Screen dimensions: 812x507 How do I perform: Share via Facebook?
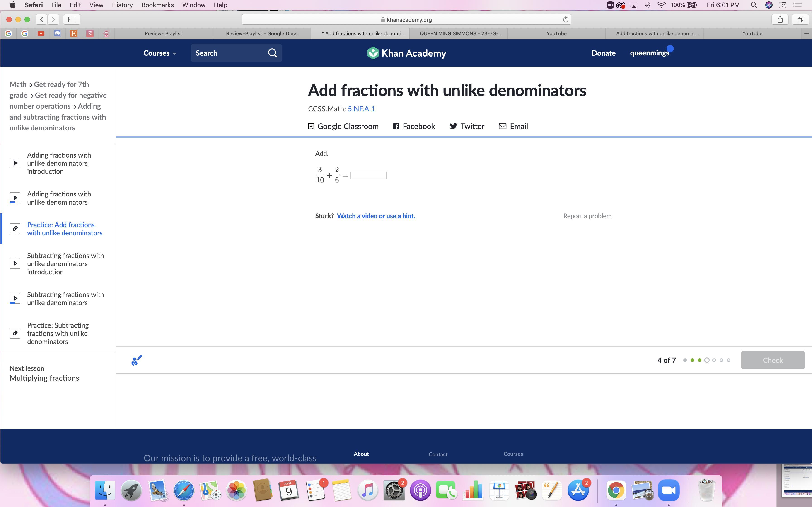(x=414, y=127)
